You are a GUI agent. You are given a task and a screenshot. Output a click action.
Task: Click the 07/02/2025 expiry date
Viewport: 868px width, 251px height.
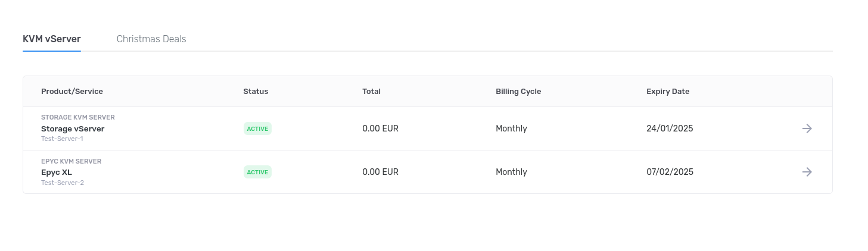click(x=670, y=172)
